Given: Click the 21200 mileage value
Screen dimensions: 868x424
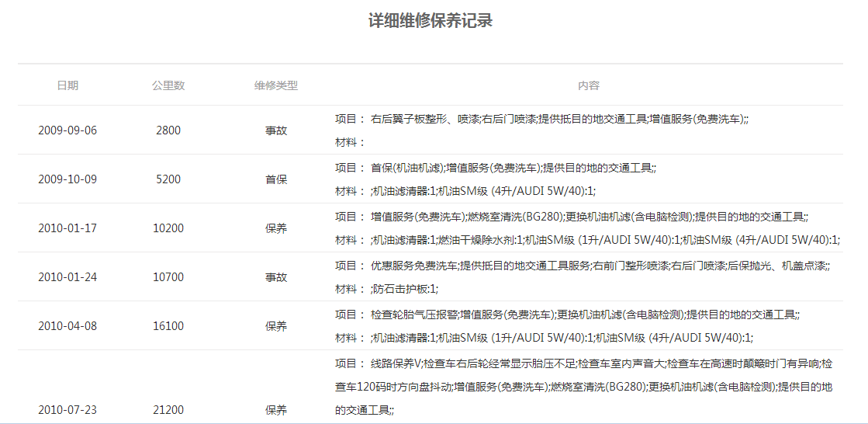Looking at the screenshot, I should click(168, 409).
